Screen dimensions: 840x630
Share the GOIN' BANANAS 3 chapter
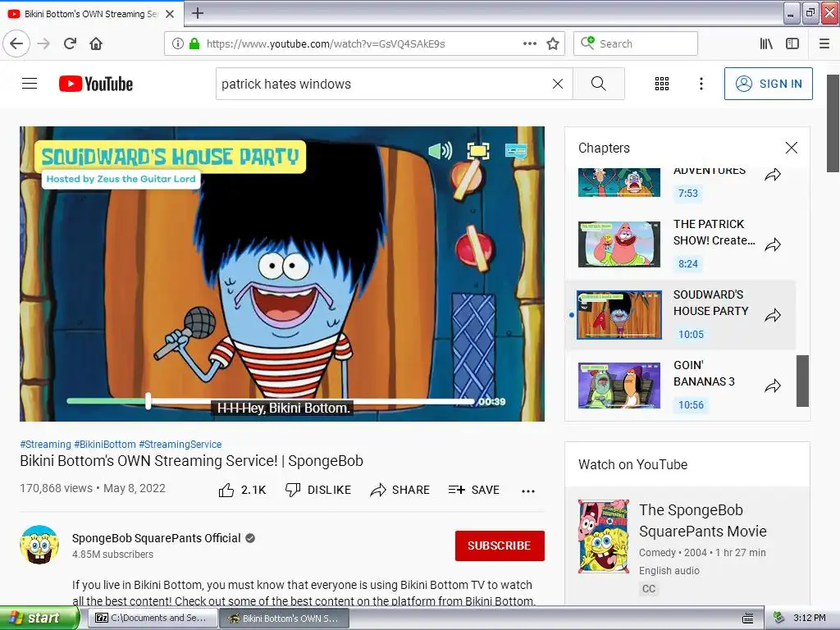(x=773, y=386)
